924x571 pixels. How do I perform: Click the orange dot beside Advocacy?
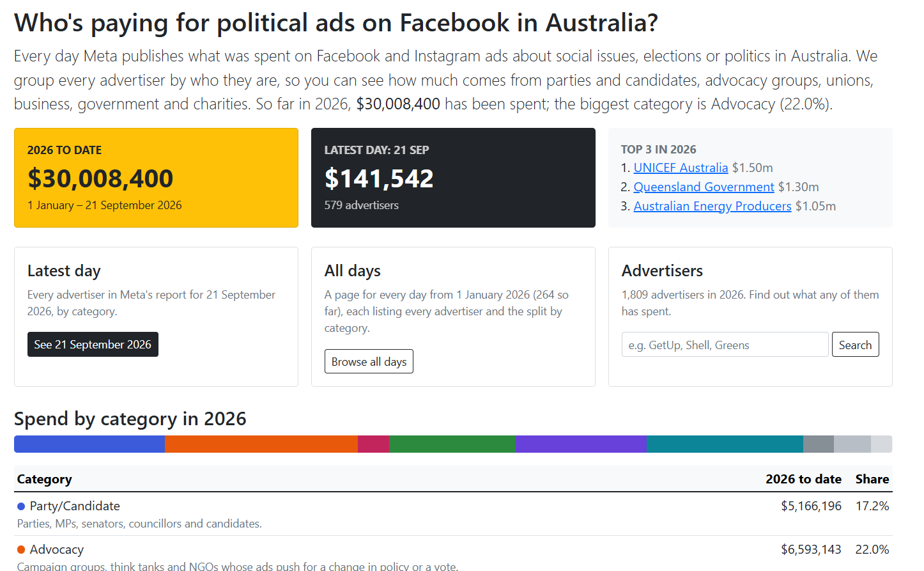pos(21,550)
